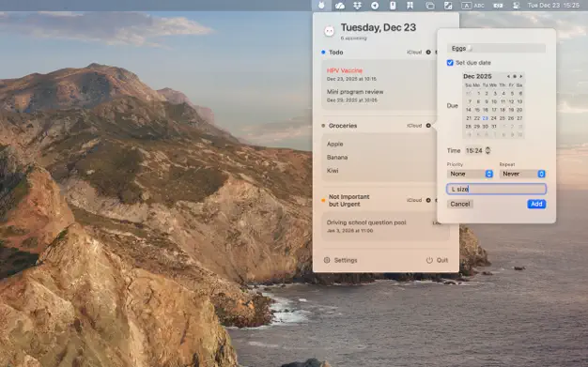Click iCloud label in Todo header

pos(414,53)
